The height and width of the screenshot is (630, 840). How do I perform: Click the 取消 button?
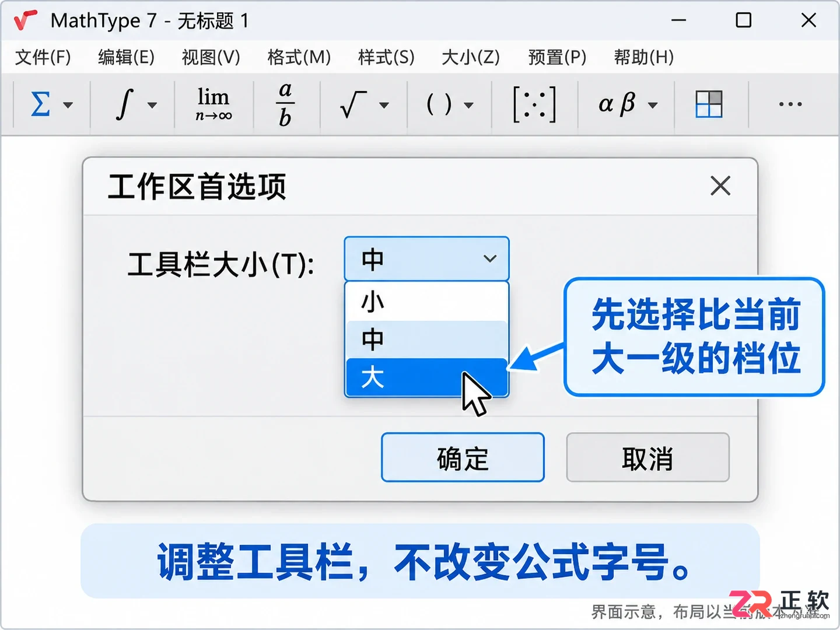pos(647,458)
